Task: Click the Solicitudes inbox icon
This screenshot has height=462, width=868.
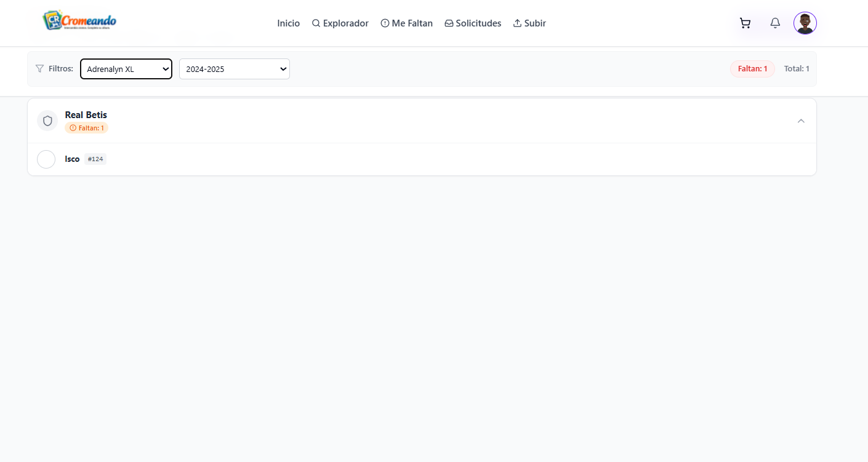Action: point(449,23)
